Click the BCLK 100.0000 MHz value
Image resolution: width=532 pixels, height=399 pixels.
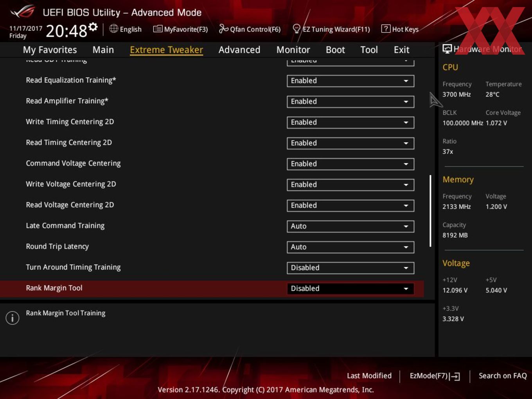pyautogui.click(x=463, y=123)
